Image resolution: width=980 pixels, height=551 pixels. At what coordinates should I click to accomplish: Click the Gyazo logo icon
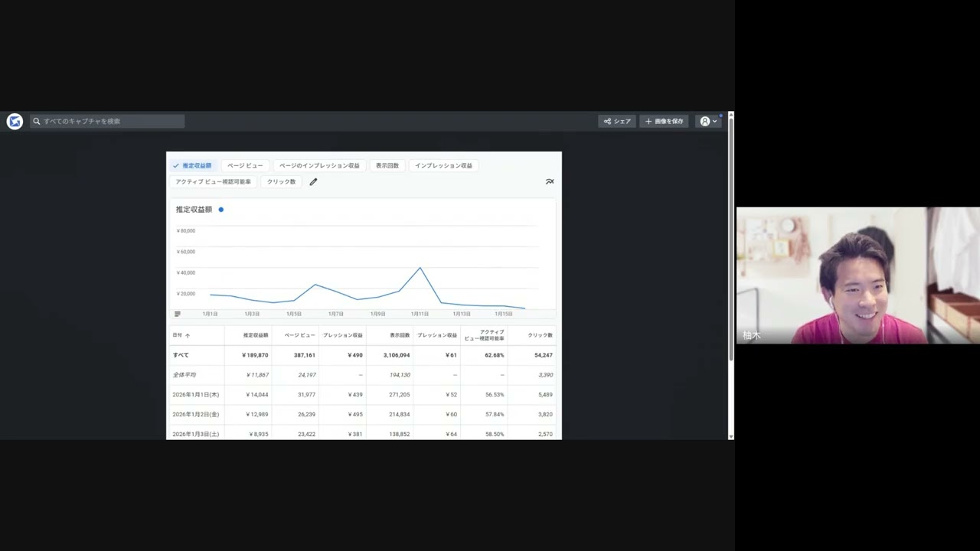[15, 121]
